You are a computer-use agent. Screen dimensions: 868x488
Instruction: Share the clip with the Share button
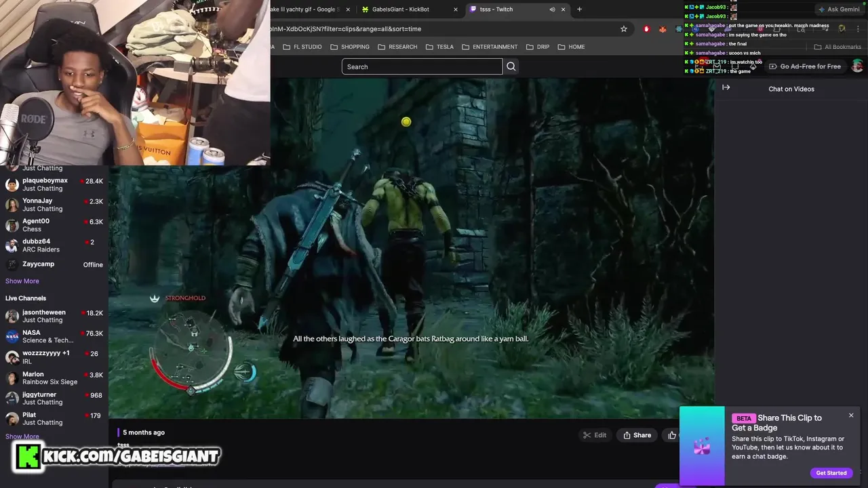coord(637,435)
